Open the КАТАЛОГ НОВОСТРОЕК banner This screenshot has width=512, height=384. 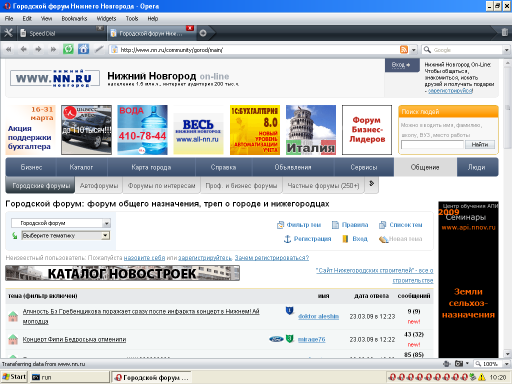[122, 273]
